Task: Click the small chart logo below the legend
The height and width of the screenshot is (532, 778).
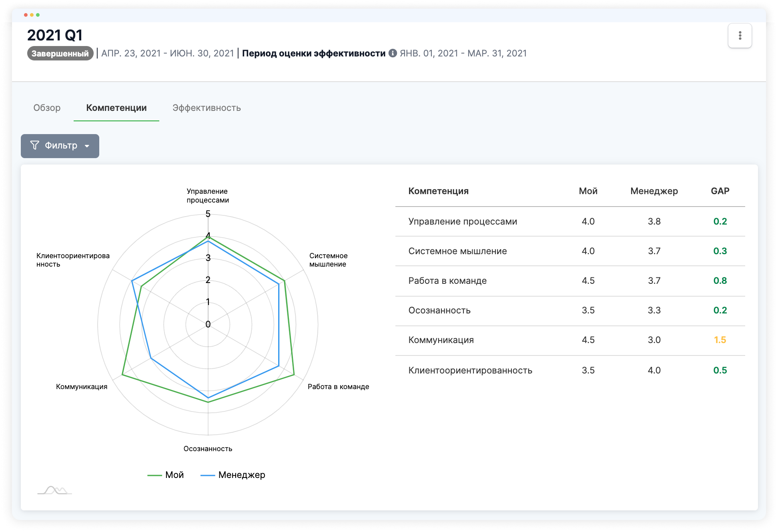Action: click(x=55, y=490)
